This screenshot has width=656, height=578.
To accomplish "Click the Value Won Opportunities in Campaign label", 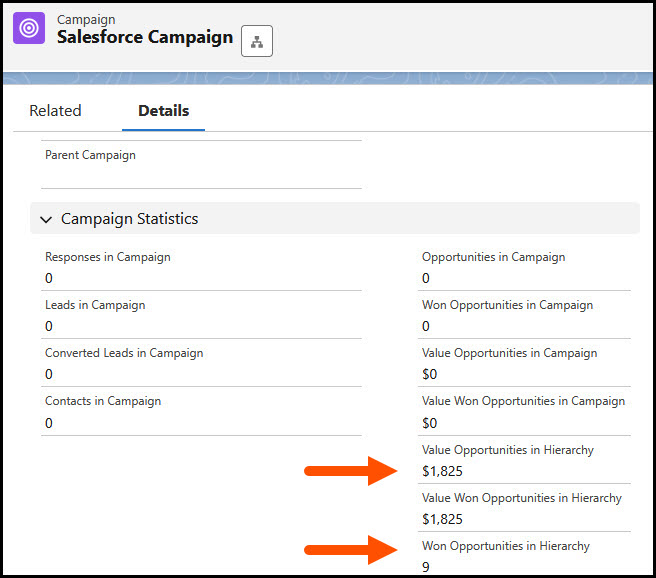I will [523, 401].
